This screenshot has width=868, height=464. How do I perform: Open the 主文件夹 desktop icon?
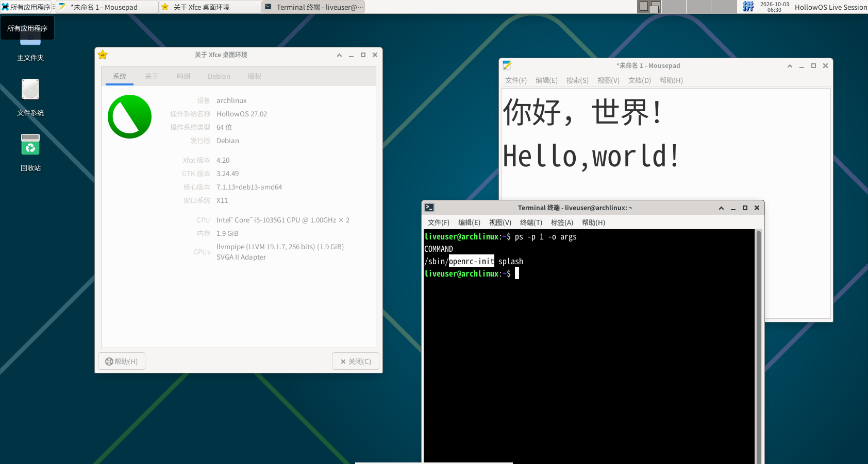pyautogui.click(x=30, y=47)
